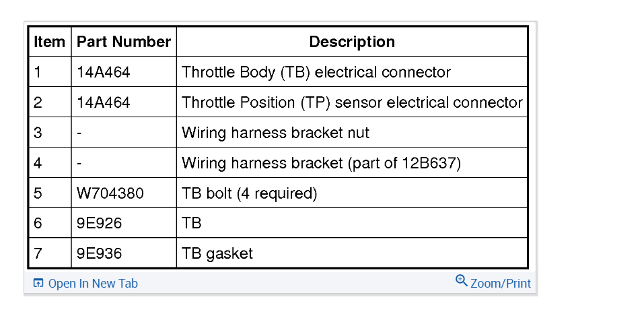Open the table via Open In New Tab text
Image resolution: width=644 pixels, height=320 pixels.
coord(92,284)
